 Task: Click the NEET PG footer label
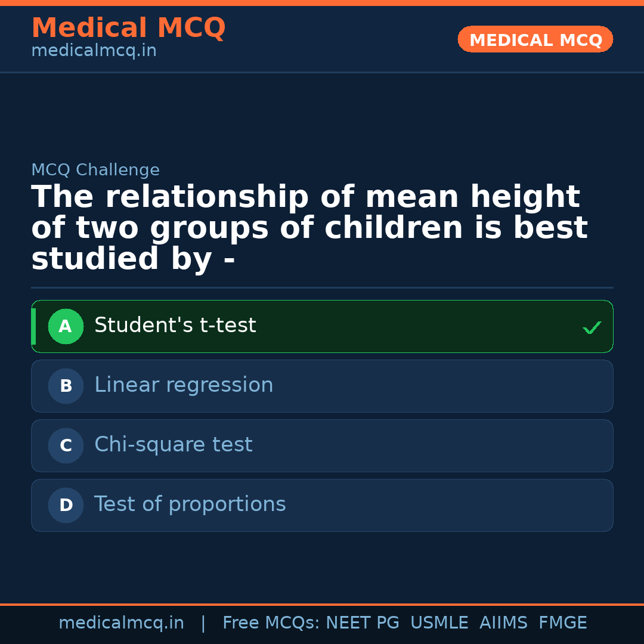coord(362,623)
